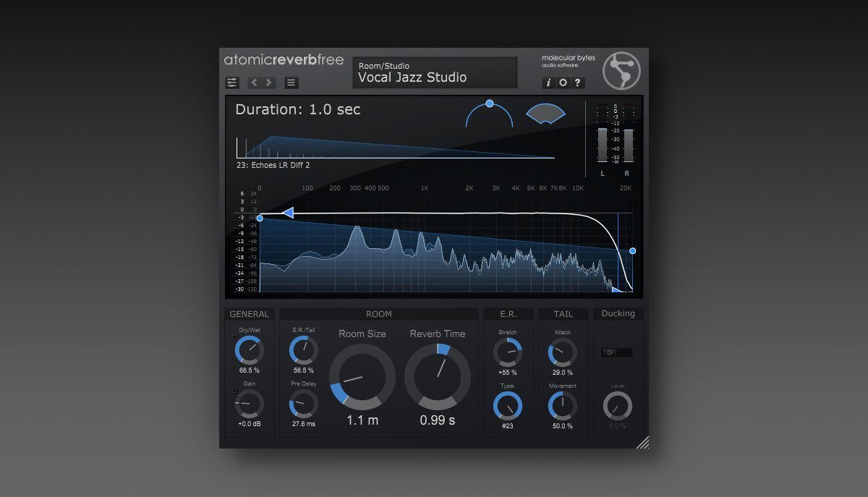Toggle the Ducking on/off switch

pyautogui.click(x=617, y=352)
